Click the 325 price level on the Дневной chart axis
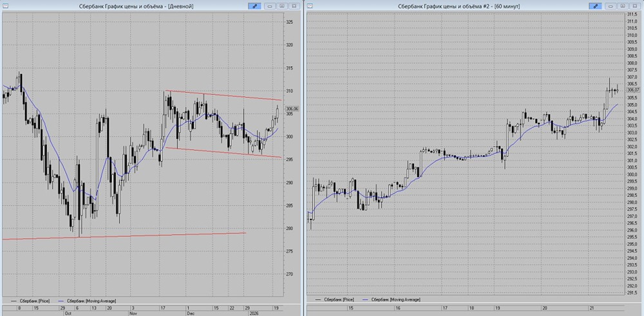The height and width of the screenshot is (316, 644). [290, 22]
